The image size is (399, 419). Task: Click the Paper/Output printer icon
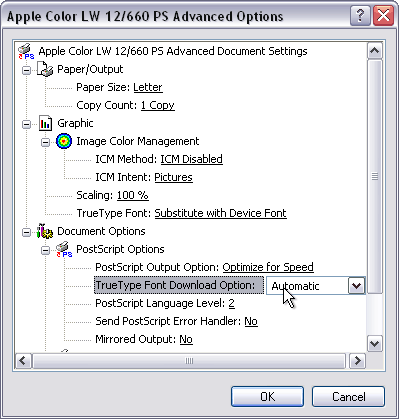click(45, 69)
